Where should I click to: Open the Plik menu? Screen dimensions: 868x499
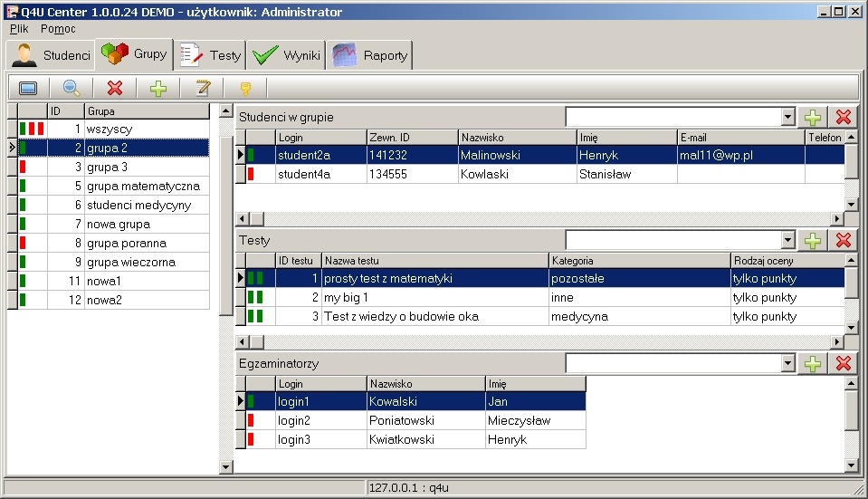(19, 29)
